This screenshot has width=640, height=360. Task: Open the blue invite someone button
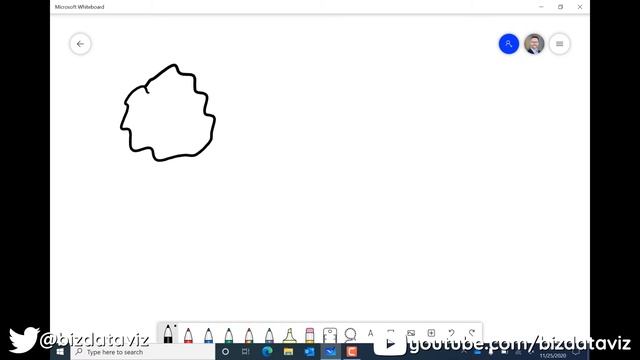coord(509,44)
